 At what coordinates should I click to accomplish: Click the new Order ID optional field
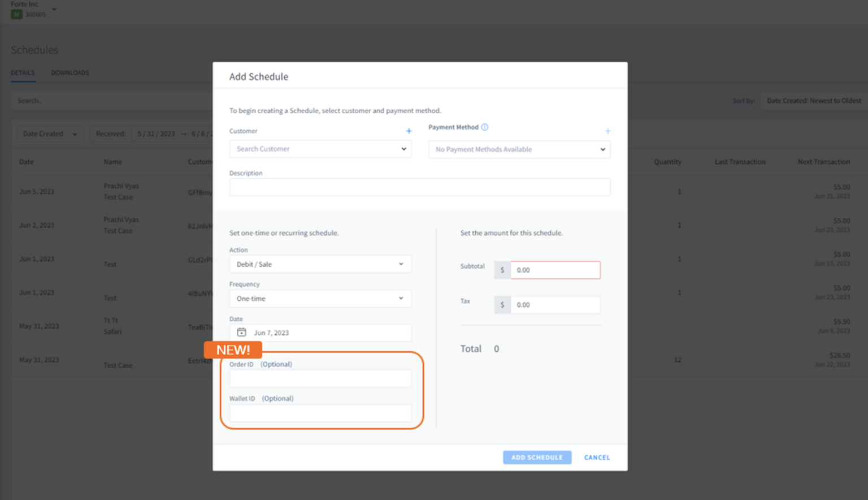(320, 378)
